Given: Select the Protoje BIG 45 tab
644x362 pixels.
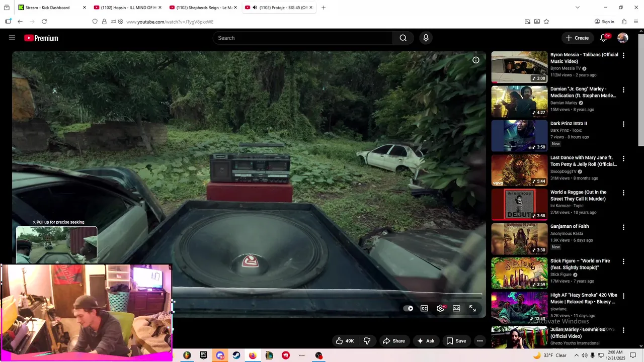Looking at the screenshot, I should [279, 8].
